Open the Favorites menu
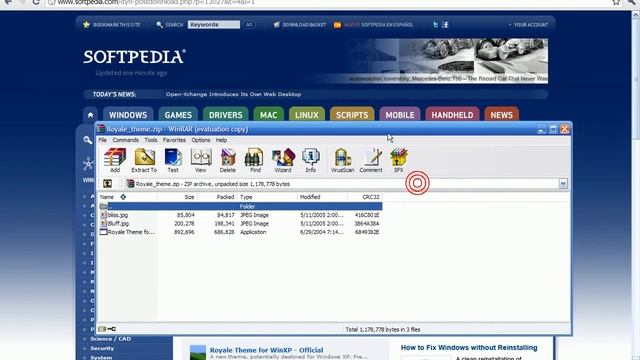 click(174, 140)
